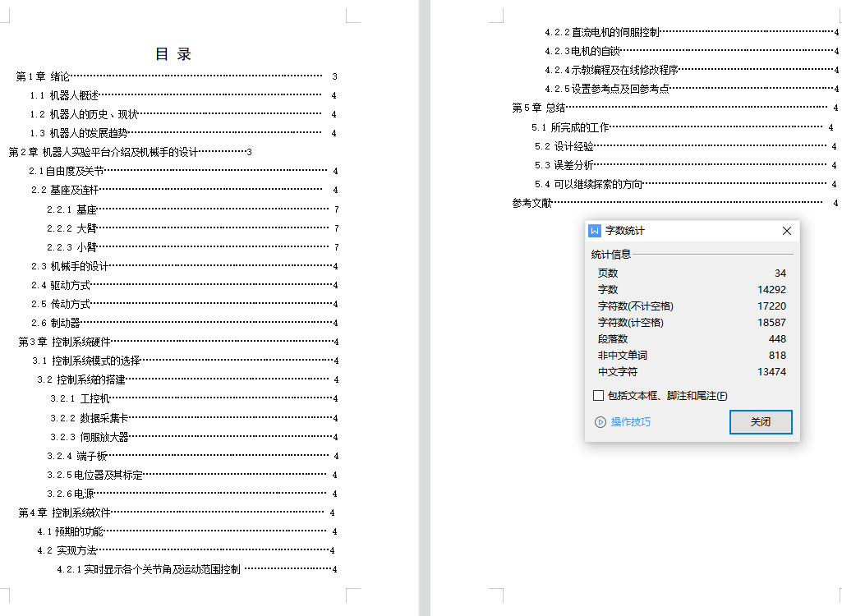The width and height of the screenshot is (842, 616).
Task: Click the 4.1预期的功能 entry
Action: (x=186, y=531)
